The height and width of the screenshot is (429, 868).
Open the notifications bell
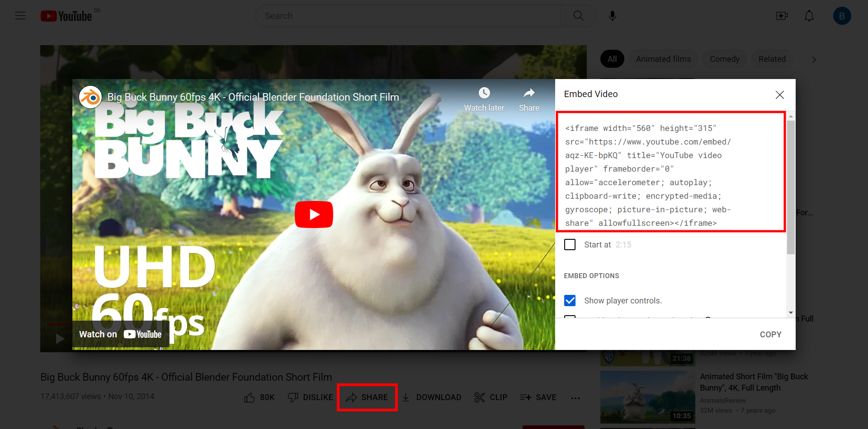click(809, 16)
